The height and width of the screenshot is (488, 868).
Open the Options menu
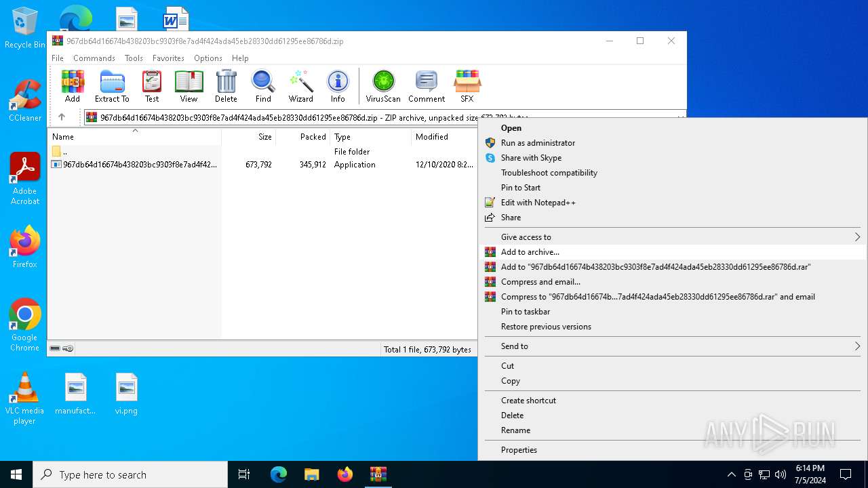pyautogui.click(x=208, y=58)
